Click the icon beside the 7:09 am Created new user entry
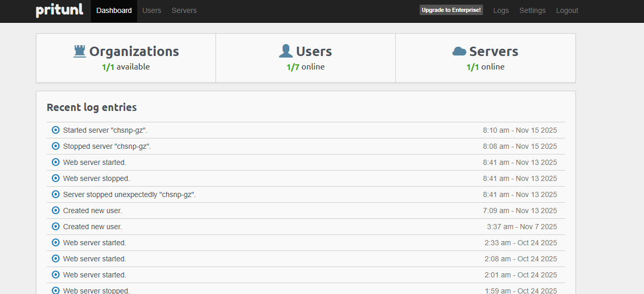The height and width of the screenshot is (294, 644). point(56,211)
